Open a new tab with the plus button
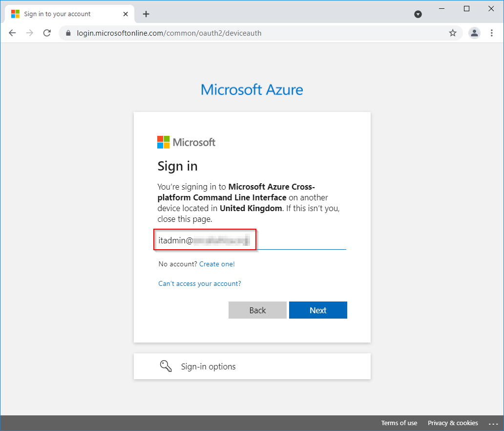Screen dimensions: 504x431 click(146, 14)
